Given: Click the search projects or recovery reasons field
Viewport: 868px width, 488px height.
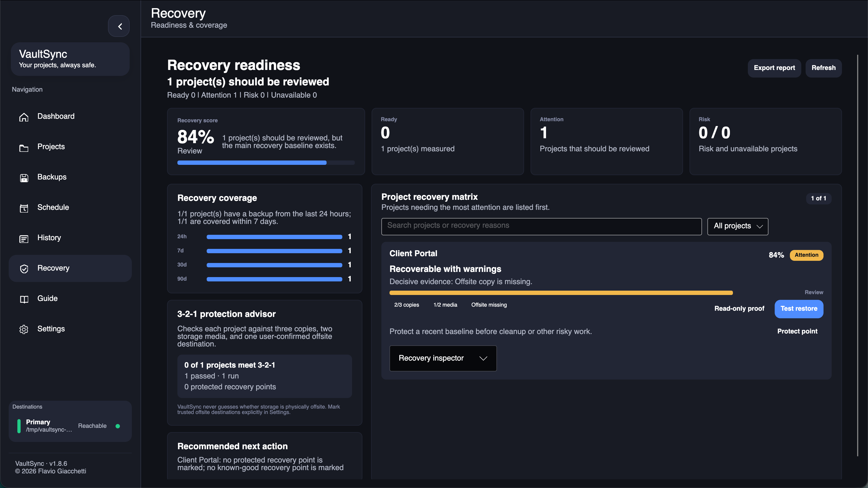Looking at the screenshot, I should point(541,226).
